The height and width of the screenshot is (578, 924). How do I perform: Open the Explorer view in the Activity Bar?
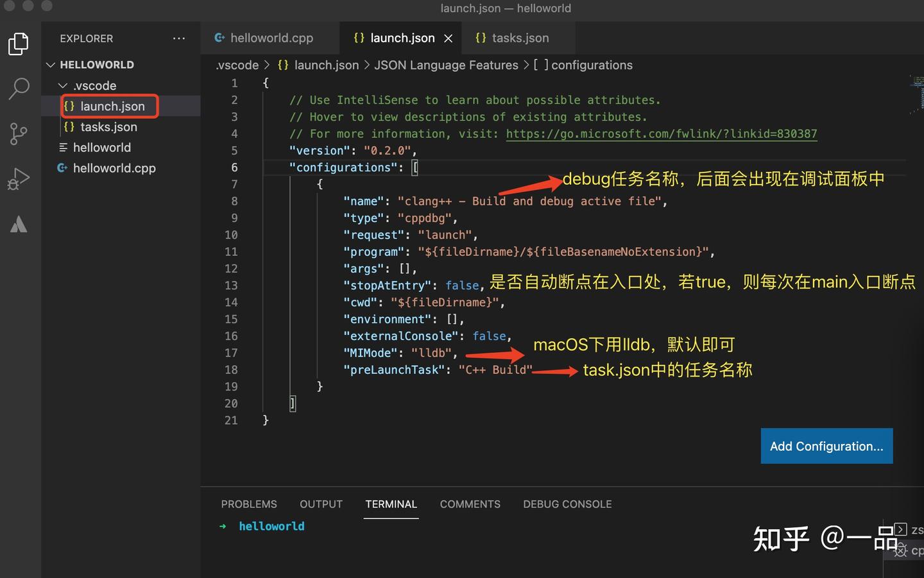tap(18, 44)
